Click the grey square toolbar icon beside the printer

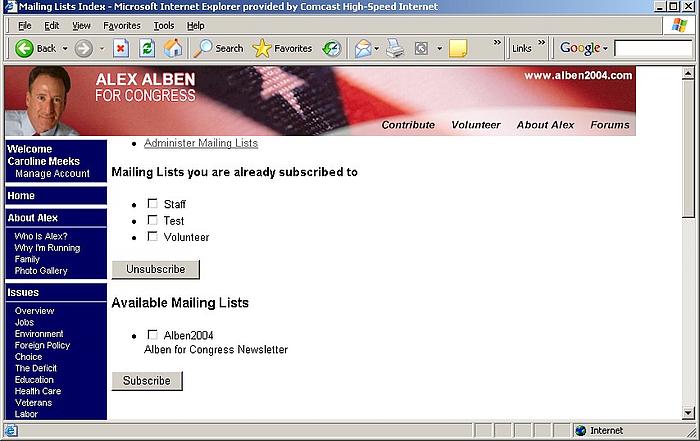click(421, 48)
